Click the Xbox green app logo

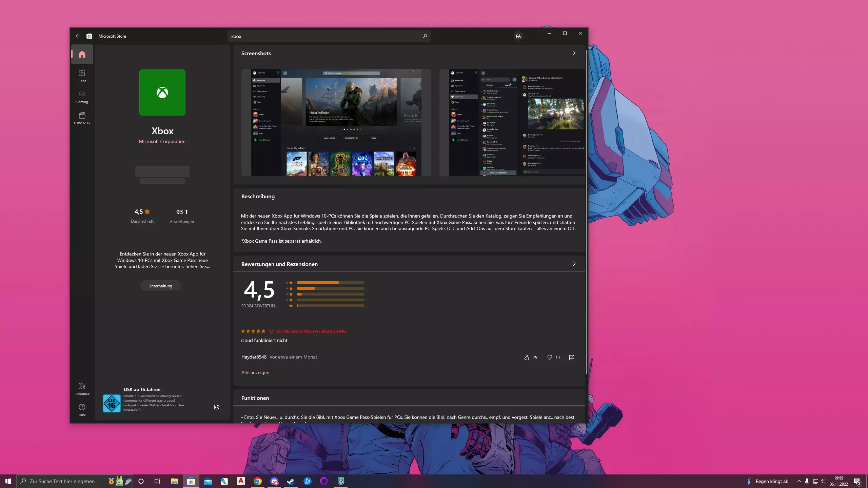click(162, 93)
